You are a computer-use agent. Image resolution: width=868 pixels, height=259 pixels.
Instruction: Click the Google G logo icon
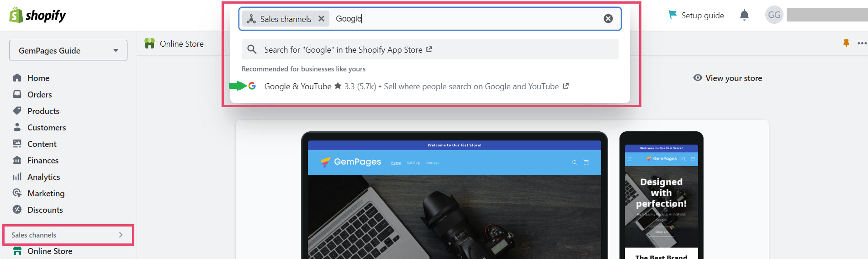[252, 86]
